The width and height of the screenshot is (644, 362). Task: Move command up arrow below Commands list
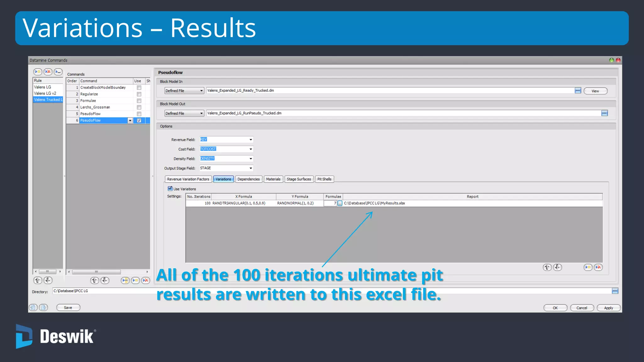(x=94, y=280)
